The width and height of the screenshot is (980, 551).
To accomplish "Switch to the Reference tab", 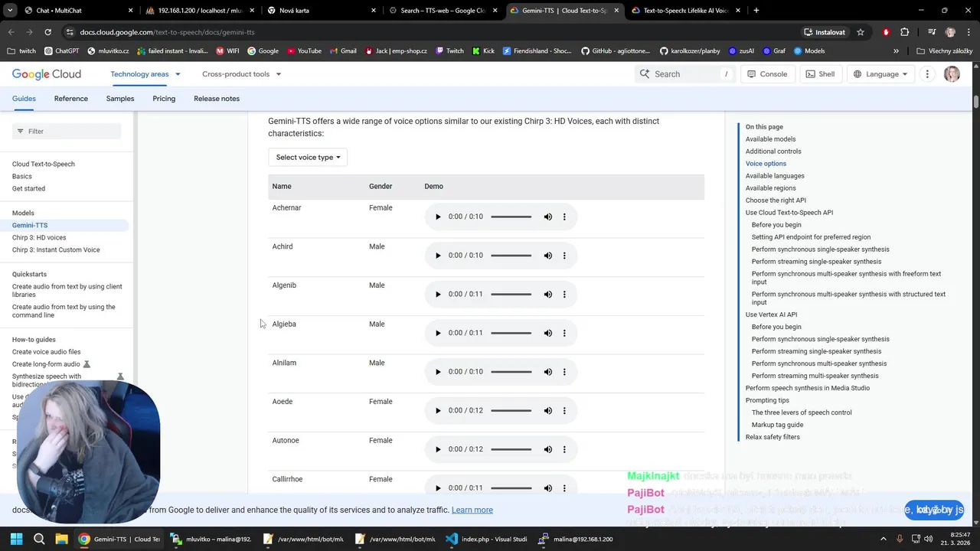I will [71, 99].
